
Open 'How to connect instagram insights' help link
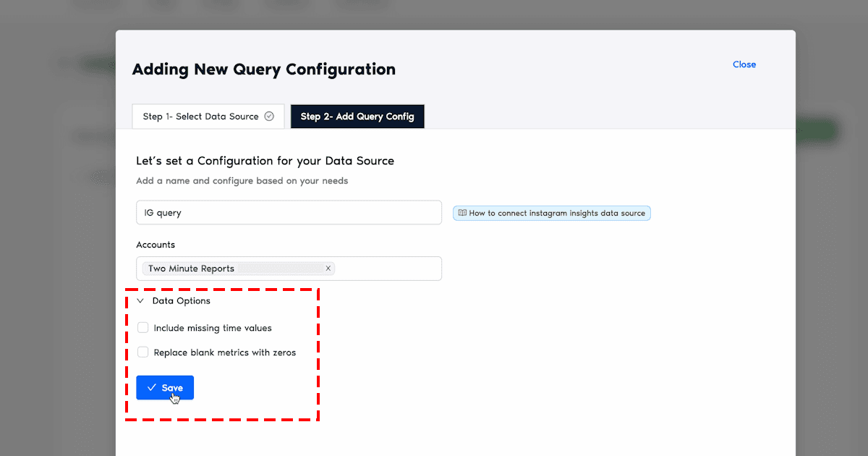(556, 214)
